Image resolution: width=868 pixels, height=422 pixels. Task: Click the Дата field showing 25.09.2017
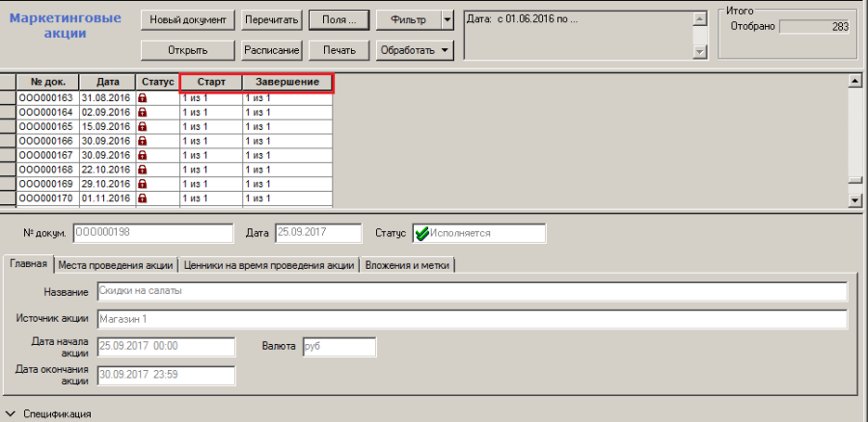[x=318, y=233]
